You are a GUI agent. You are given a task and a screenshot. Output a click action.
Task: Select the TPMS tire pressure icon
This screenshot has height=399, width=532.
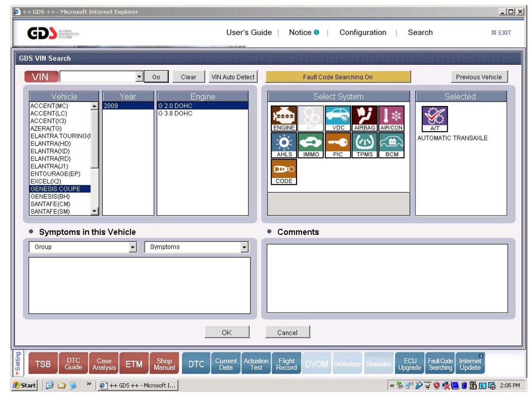point(365,145)
